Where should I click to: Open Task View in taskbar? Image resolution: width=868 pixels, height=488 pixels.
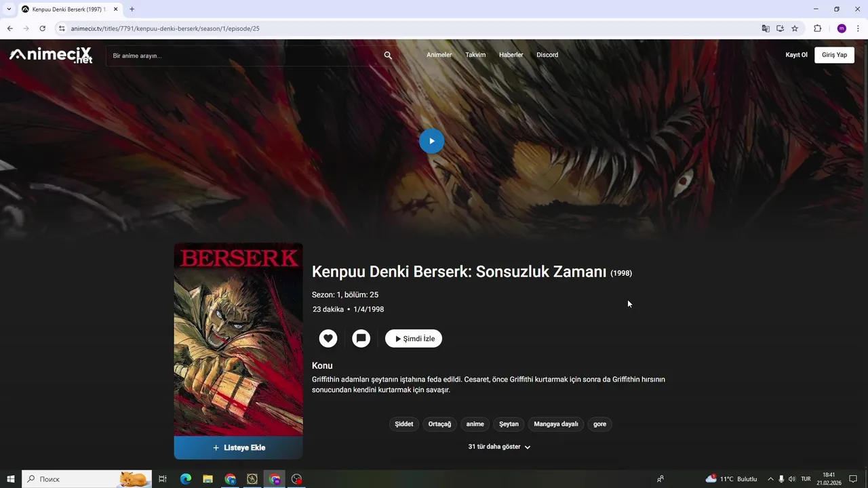coord(163,479)
